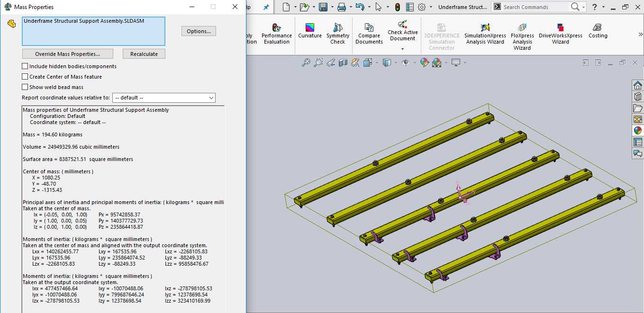Expand the Open document dropdown arrow

click(313, 7)
